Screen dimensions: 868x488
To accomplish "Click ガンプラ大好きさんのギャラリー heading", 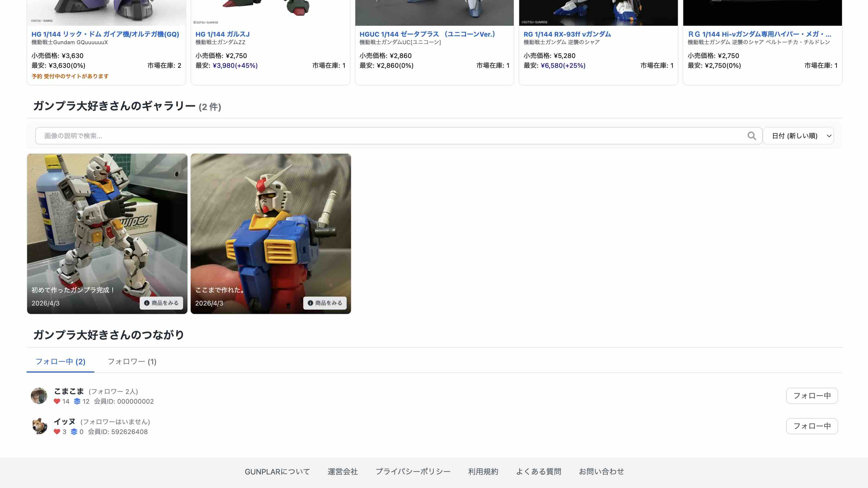I will (x=114, y=106).
